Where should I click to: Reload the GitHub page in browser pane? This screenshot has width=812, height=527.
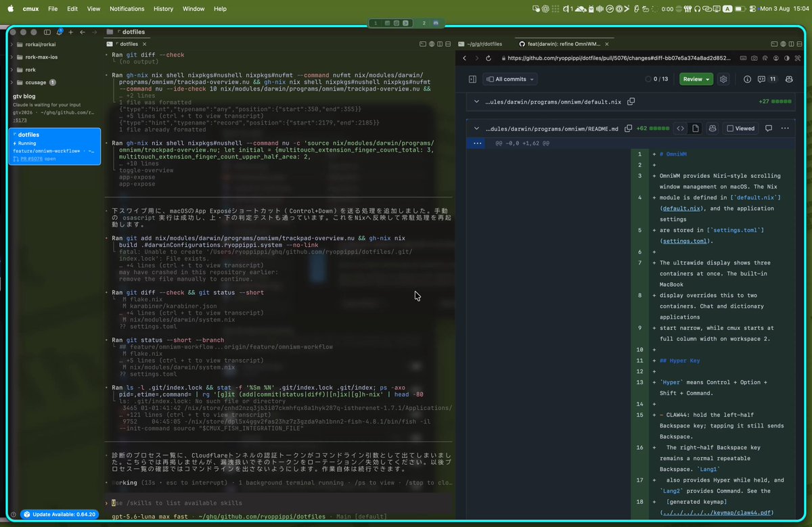(x=489, y=58)
